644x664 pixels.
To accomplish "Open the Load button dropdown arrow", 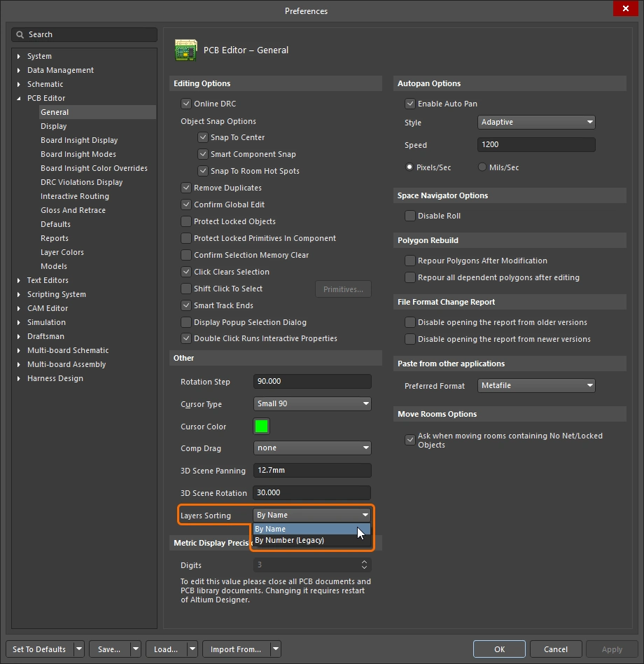I will click(x=192, y=649).
